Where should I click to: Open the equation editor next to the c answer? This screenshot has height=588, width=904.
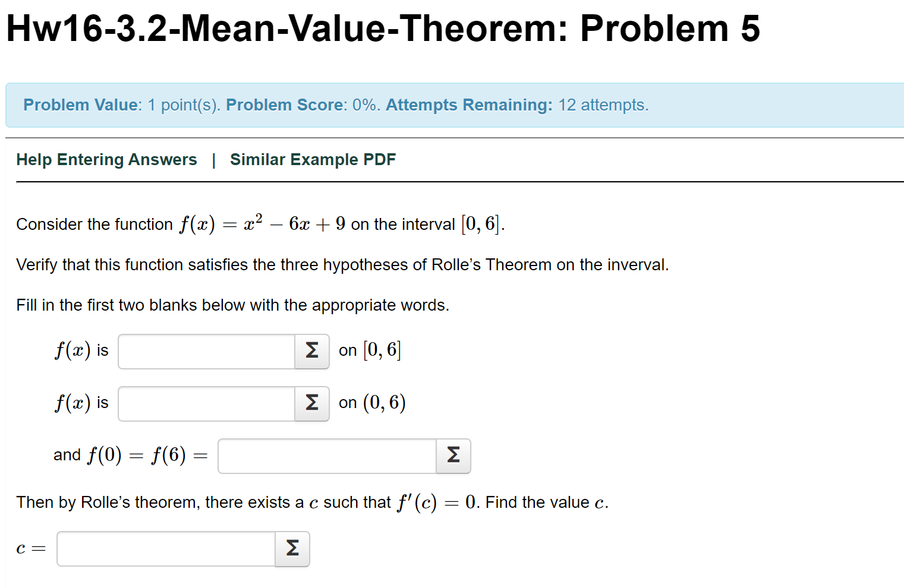tap(292, 549)
